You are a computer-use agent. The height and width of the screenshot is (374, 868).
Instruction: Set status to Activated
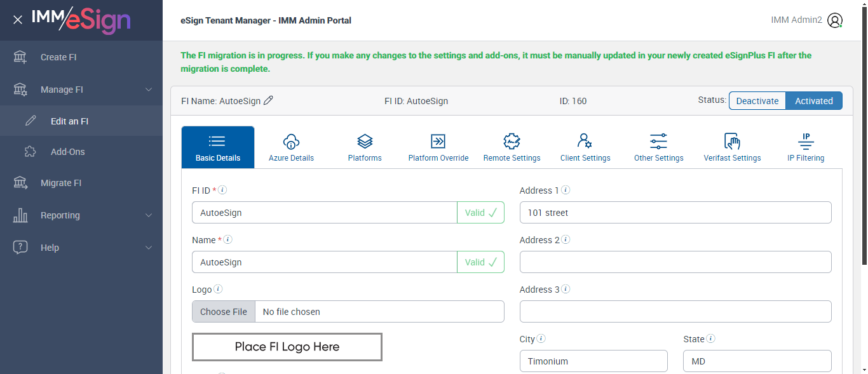pos(814,101)
